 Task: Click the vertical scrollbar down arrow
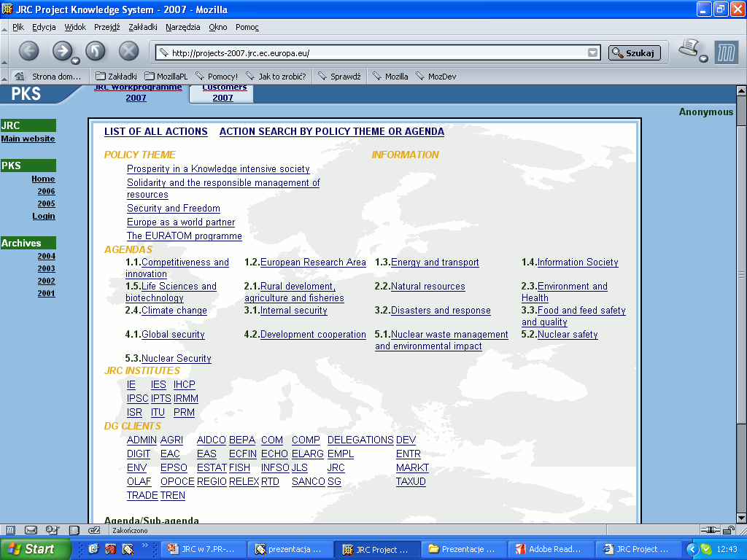[x=741, y=518]
